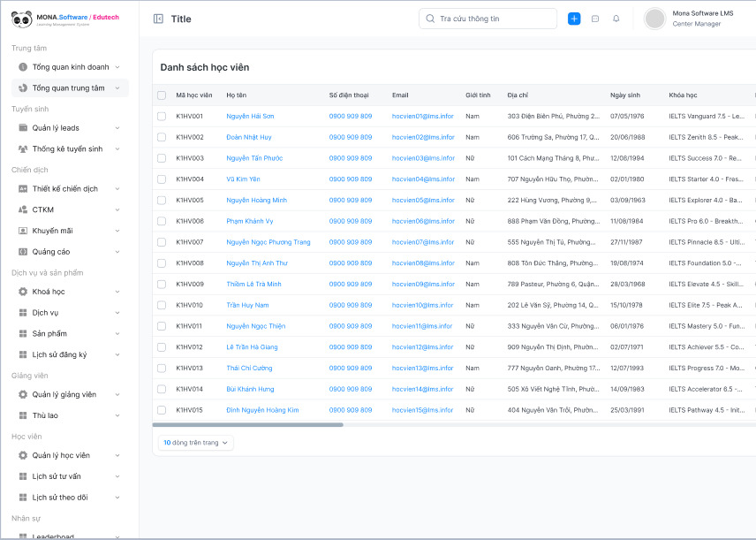756x540 pixels.
Task: Open student Đoàn Nhật Huy link
Action: [x=249, y=137]
